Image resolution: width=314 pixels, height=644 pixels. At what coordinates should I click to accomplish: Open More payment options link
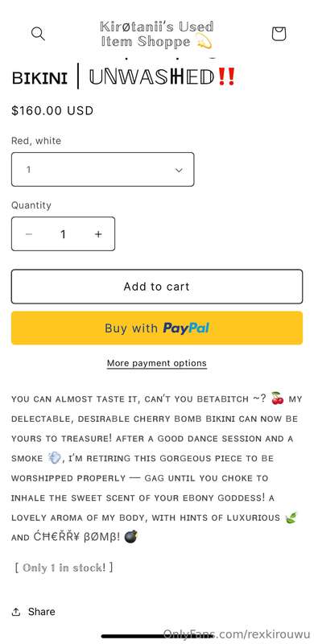pyautogui.click(x=156, y=363)
